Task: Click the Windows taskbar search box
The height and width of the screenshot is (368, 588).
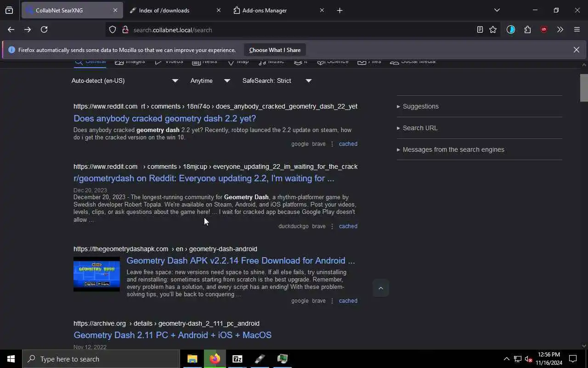Action: coord(101,359)
